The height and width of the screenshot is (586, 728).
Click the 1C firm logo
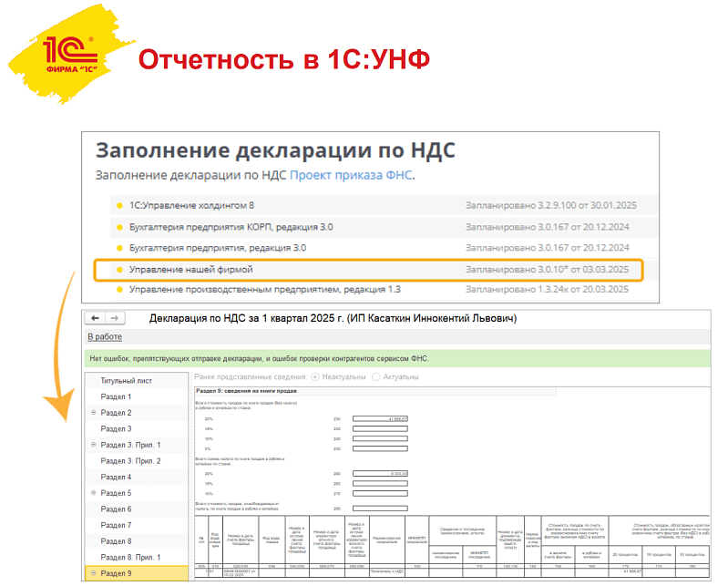pos(69,55)
